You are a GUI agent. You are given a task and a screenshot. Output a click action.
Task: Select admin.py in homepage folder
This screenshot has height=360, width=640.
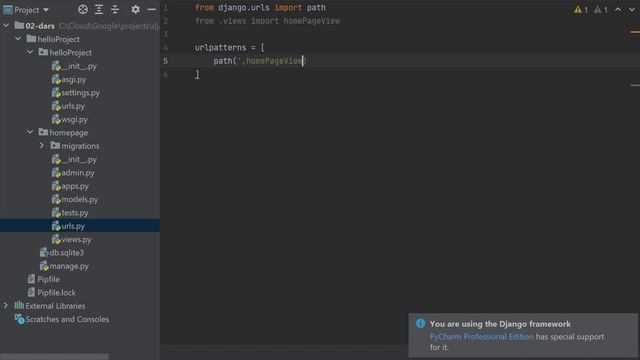pyautogui.click(x=73, y=173)
